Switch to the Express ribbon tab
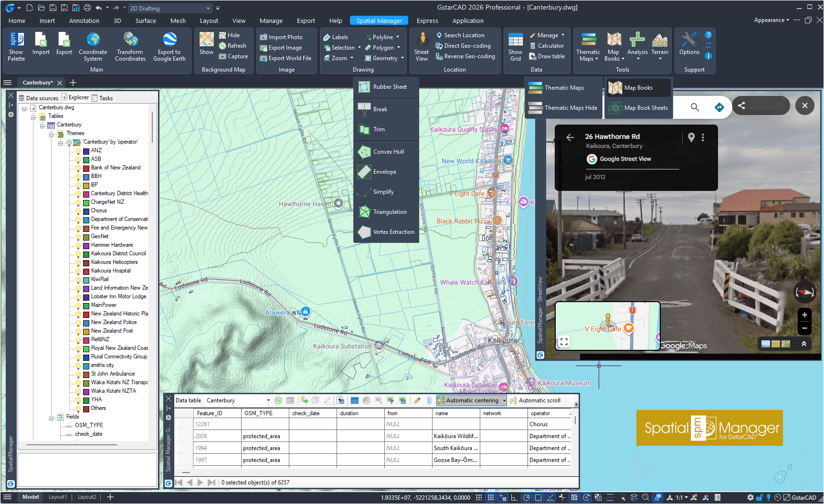824x504 pixels. pyautogui.click(x=427, y=21)
